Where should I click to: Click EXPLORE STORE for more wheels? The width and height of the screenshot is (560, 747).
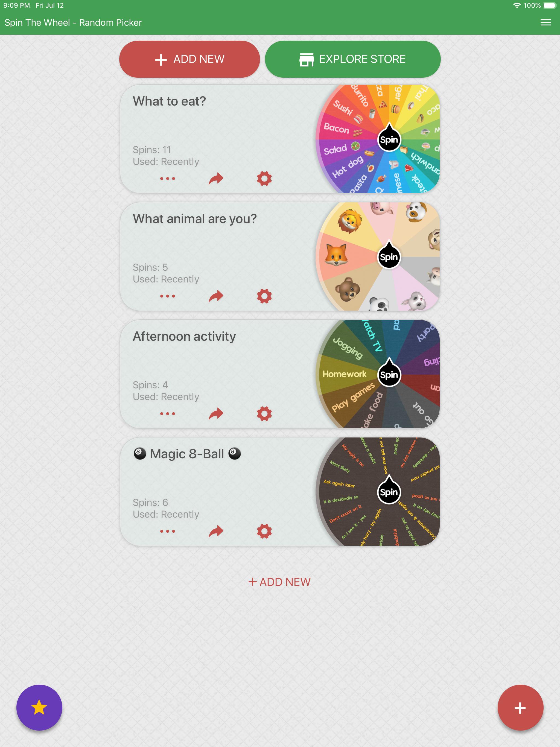click(353, 59)
